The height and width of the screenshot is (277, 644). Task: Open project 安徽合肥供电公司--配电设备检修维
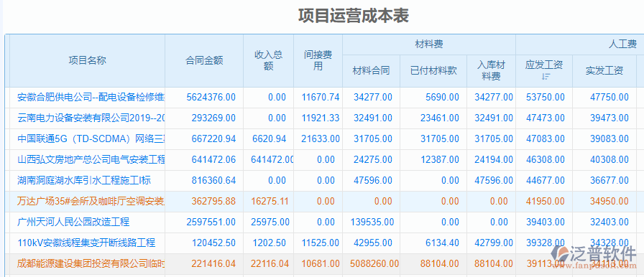coord(91,97)
